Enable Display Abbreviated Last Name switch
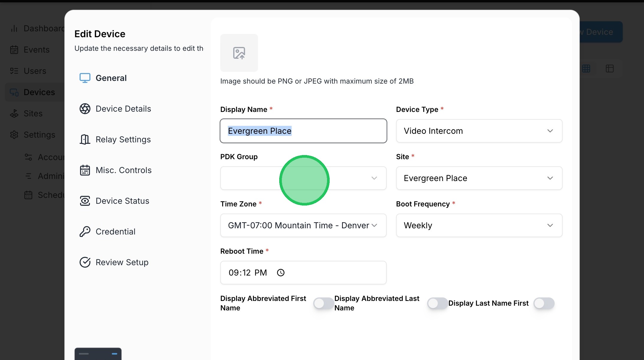Viewport: 644px width, 360px height. click(x=437, y=303)
